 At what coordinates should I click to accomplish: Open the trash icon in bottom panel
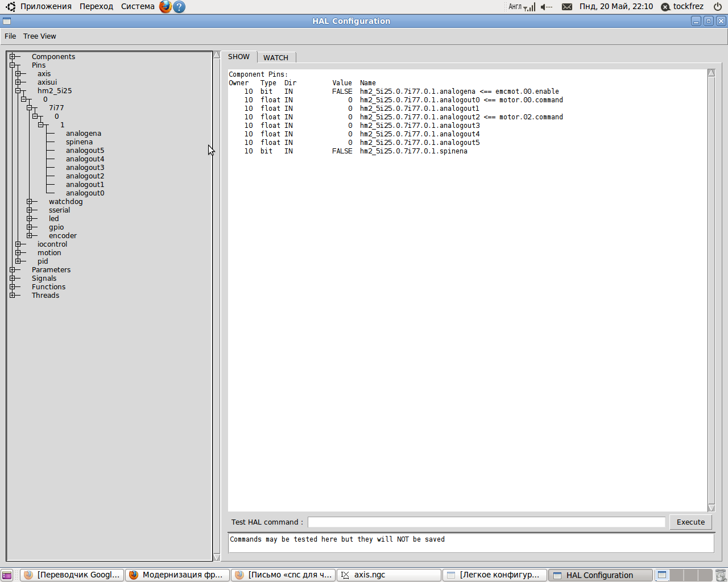(x=721, y=575)
